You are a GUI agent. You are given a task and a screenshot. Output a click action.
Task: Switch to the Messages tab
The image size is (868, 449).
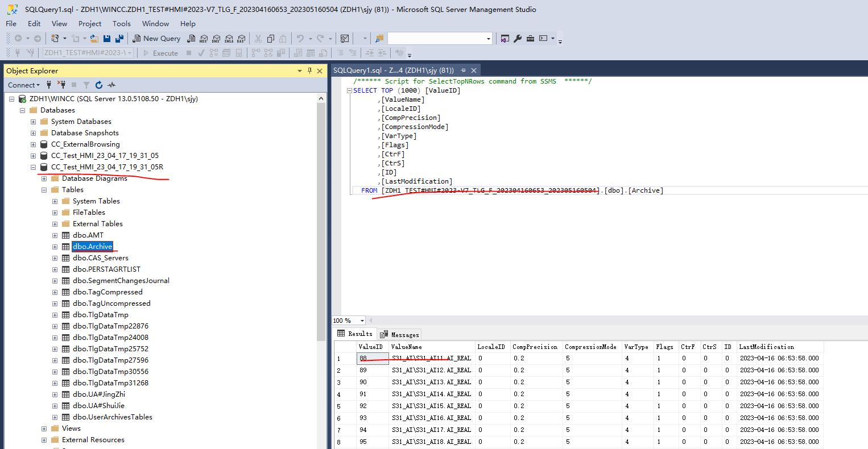pos(400,335)
